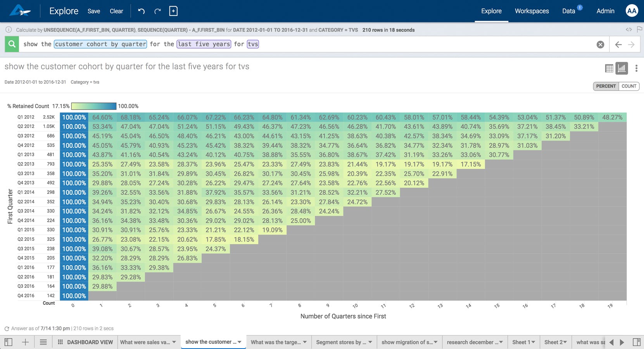Open dropdown arrow on Sheet 1 tab
This screenshot has width=644, height=349.
coord(533,342)
